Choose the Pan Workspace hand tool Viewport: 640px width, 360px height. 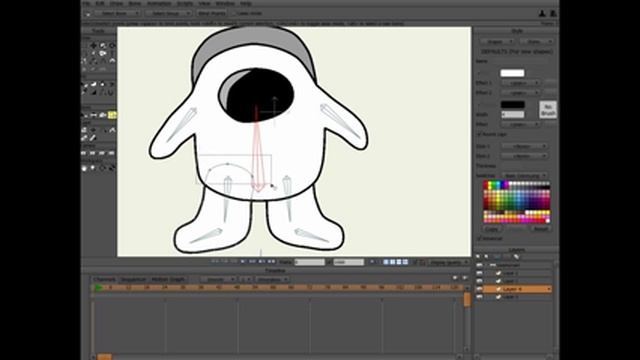(x=84, y=168)
